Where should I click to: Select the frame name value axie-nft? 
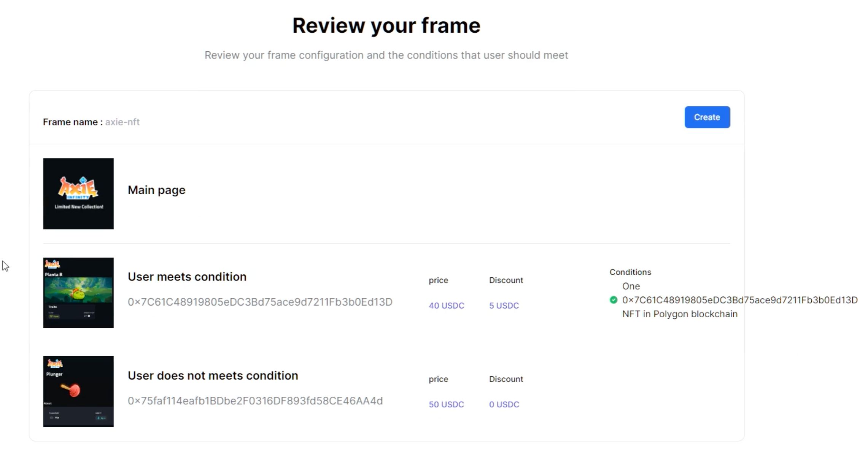click(x=122, y=122)
